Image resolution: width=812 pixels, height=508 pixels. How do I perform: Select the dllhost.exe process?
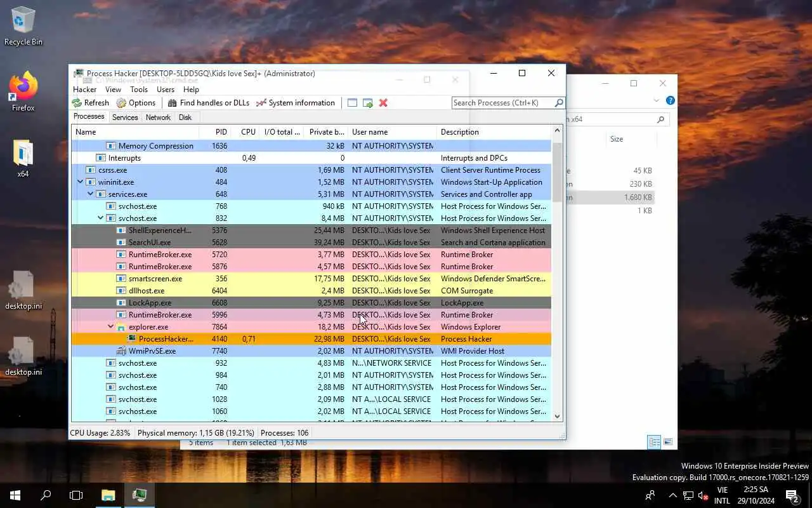(311, 291)
